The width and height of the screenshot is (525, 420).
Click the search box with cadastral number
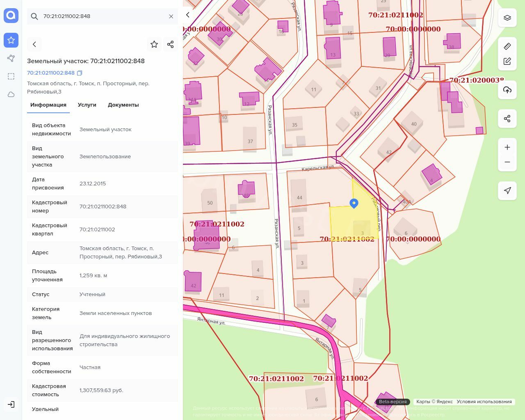tap(98, 16)
